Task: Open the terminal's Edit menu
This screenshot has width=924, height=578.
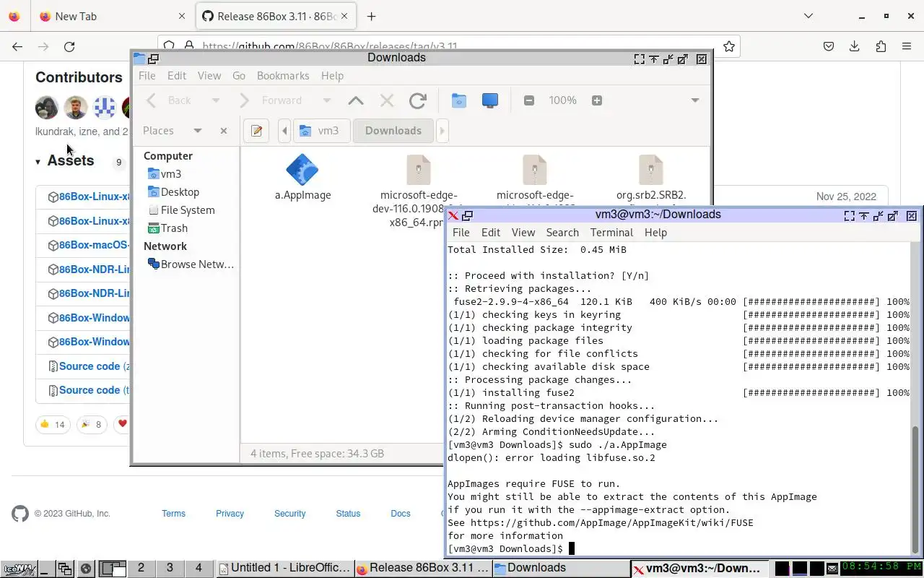Action: pos(491,233)
